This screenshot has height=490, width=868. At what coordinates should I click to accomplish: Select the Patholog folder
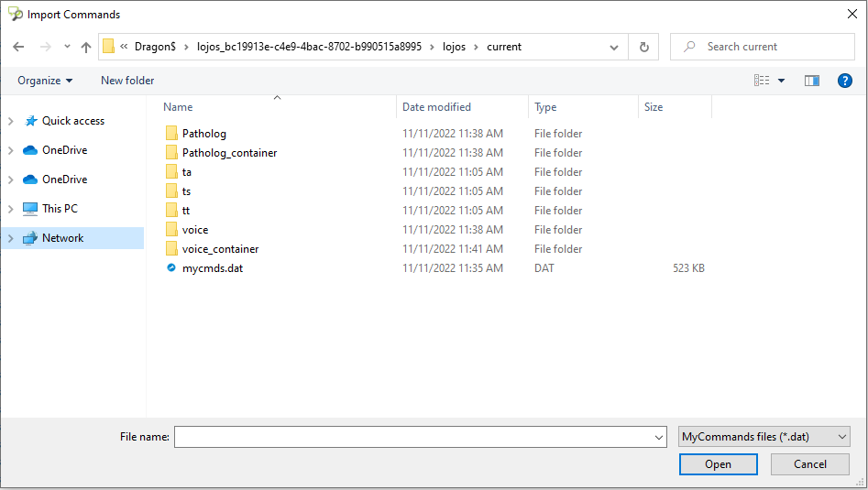coord(204,134)
